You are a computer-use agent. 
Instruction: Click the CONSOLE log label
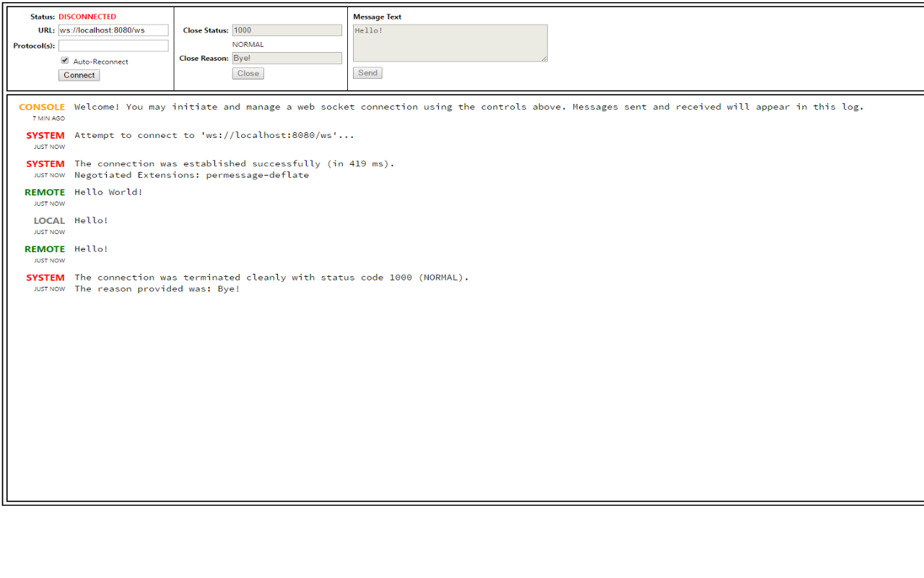[42, 107]
